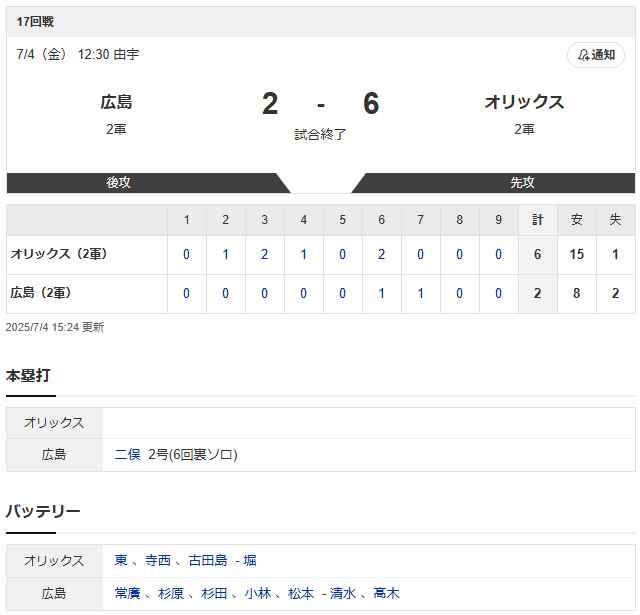Open Orix 7th inning score 0
640x615 pixels.
coord(420,254)
